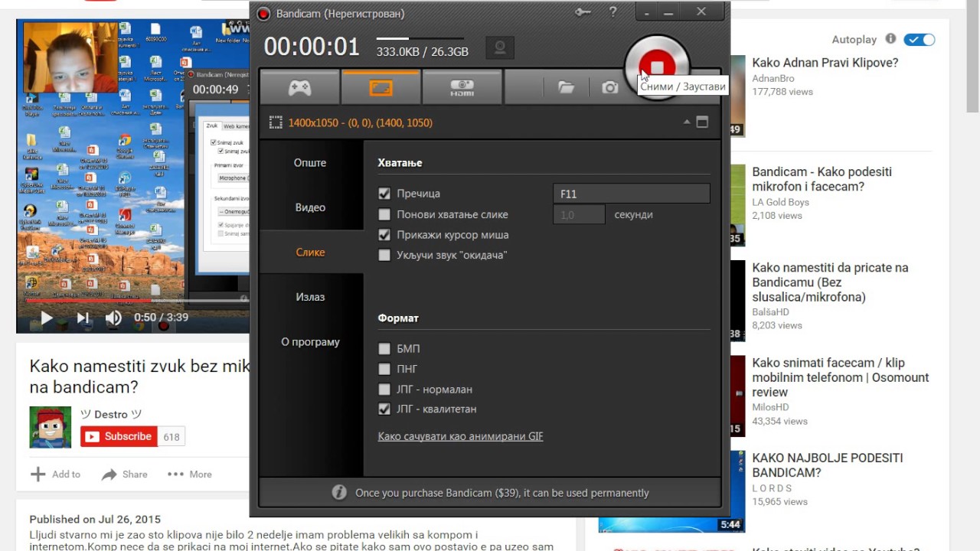Click the video progress bar
This screenshot has width=980, height=551.
pos(132,301)
